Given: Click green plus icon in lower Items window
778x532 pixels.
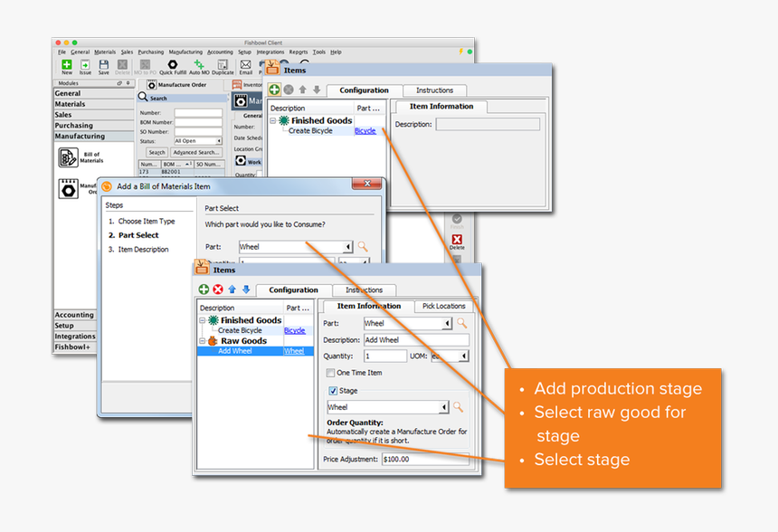Looking at the screenshot, I should pos(204,290).
